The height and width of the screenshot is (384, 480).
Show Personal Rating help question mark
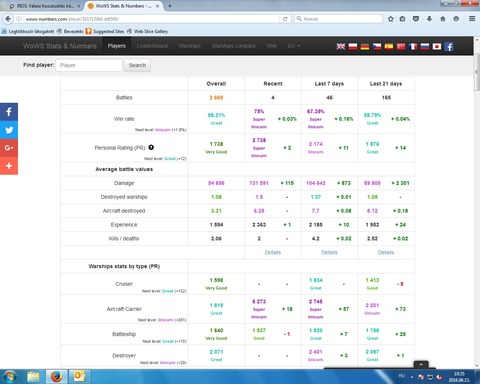tap(151, 147)
